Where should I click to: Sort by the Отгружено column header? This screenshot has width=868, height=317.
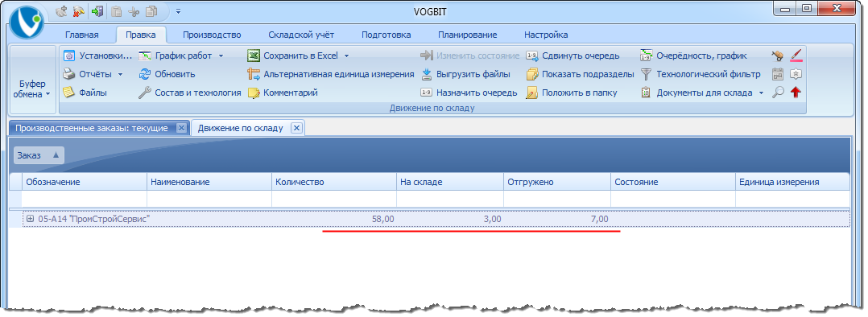click(557, 182)
